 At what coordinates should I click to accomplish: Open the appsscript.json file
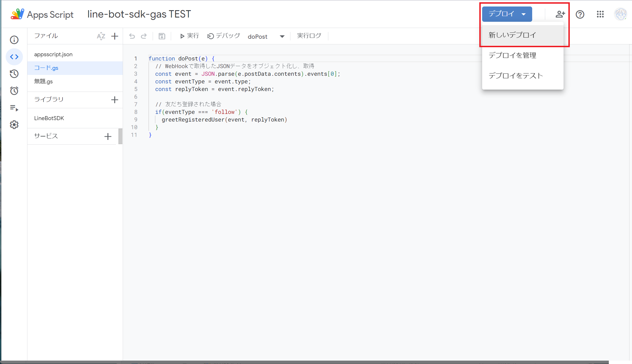click(53, 55)
